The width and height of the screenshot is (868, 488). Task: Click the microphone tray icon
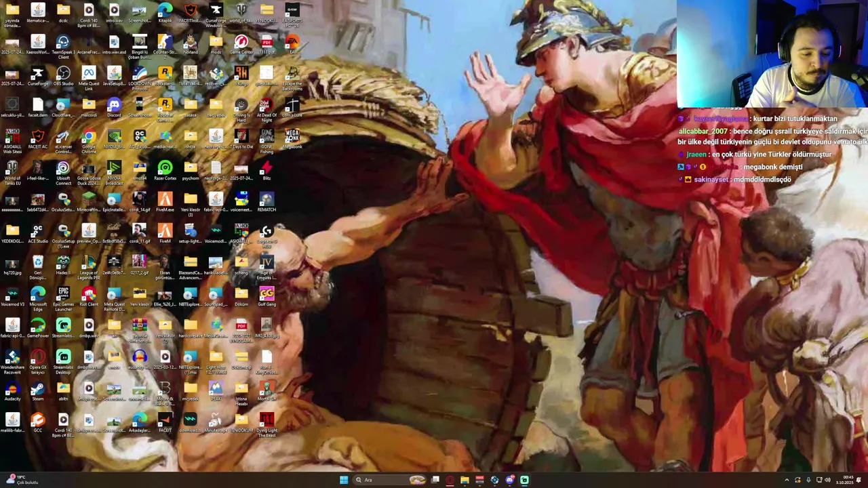(x=808, y=480)
